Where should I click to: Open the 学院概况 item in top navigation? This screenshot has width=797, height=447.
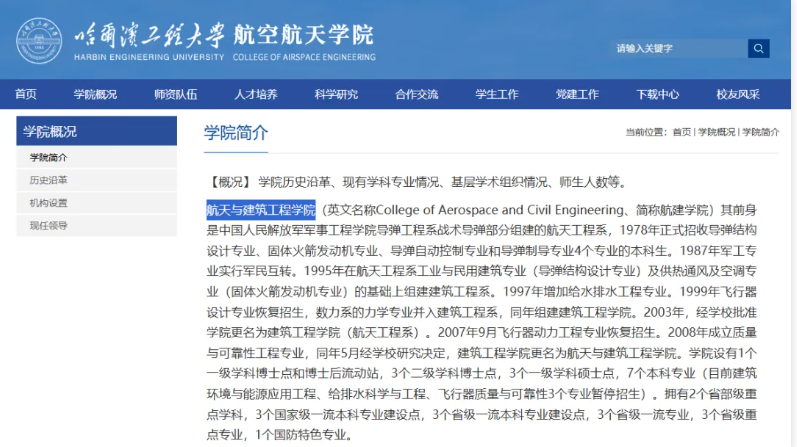click(x=95, y=94)
